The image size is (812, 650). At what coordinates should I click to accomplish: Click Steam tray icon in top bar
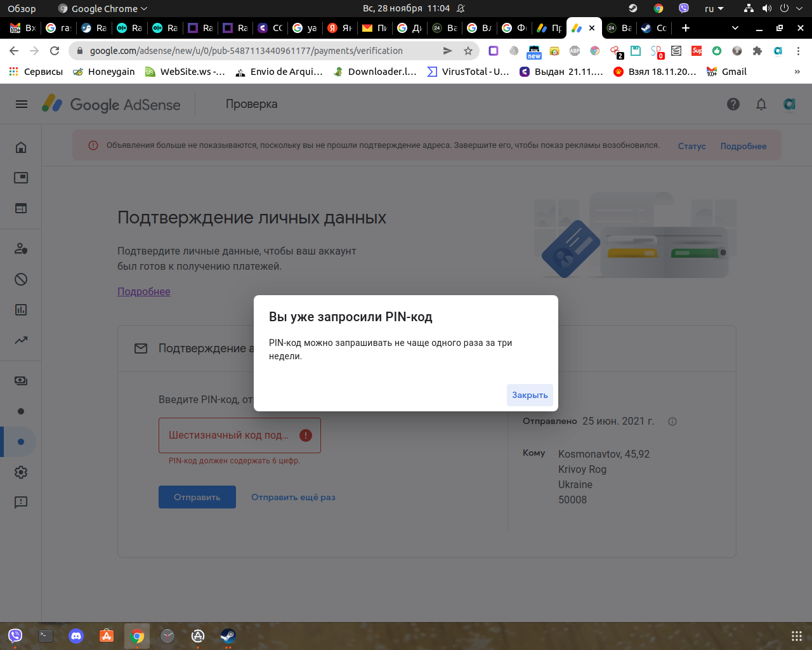coord(632,8)
